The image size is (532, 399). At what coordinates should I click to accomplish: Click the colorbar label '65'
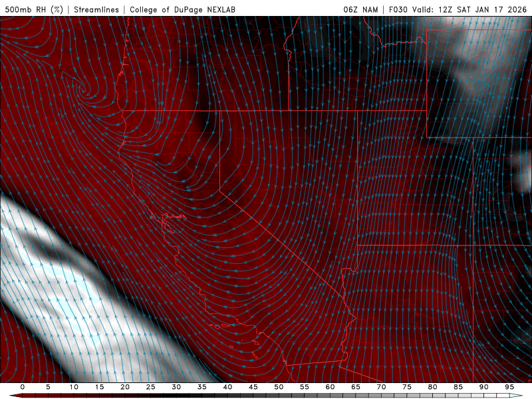[x=356, y=387]
